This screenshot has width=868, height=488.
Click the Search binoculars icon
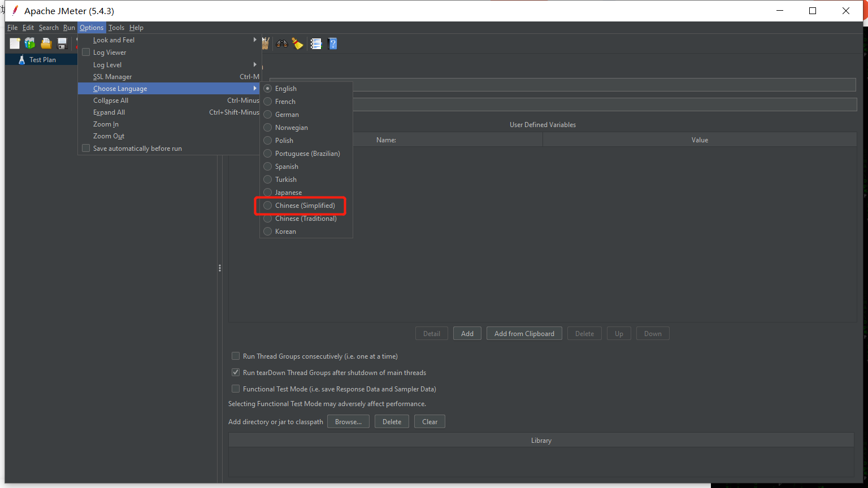pos(281,43)
